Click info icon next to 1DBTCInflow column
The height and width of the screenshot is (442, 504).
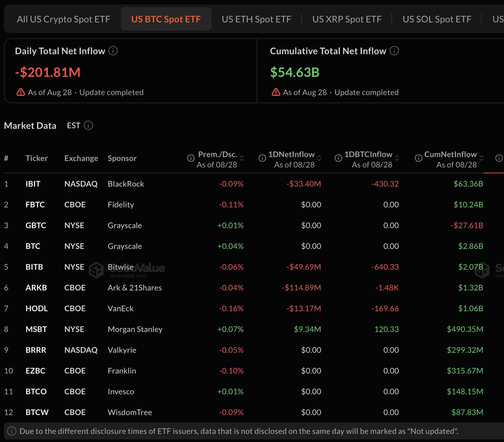(338, 158)
